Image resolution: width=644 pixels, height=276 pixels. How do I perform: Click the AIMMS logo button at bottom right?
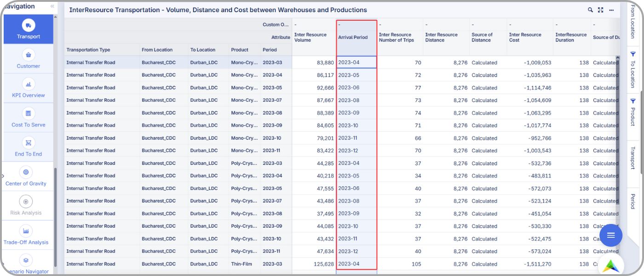click(611, 265)
